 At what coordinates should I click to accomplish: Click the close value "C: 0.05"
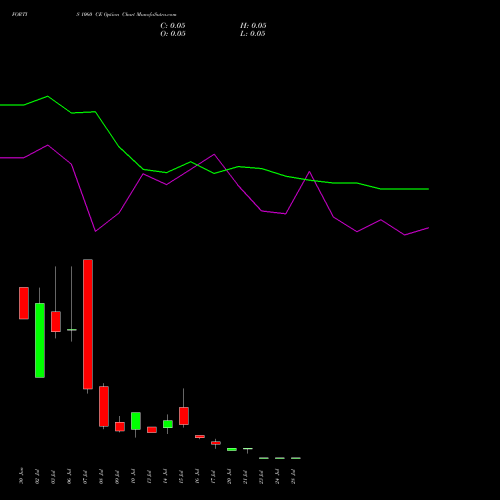[173, 26]
